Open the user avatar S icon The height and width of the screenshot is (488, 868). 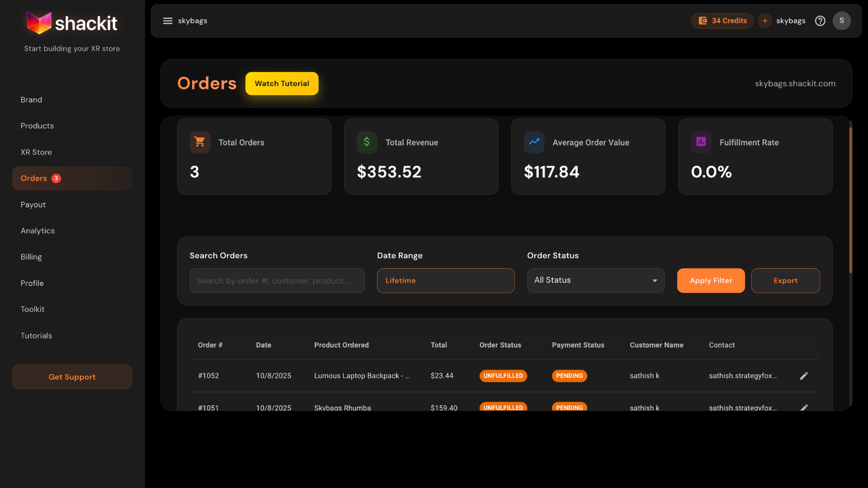click(841, 21)
